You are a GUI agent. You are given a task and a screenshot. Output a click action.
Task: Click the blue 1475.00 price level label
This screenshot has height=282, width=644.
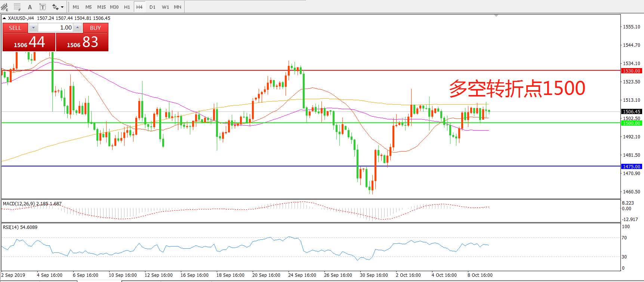[x=631, y=166]
